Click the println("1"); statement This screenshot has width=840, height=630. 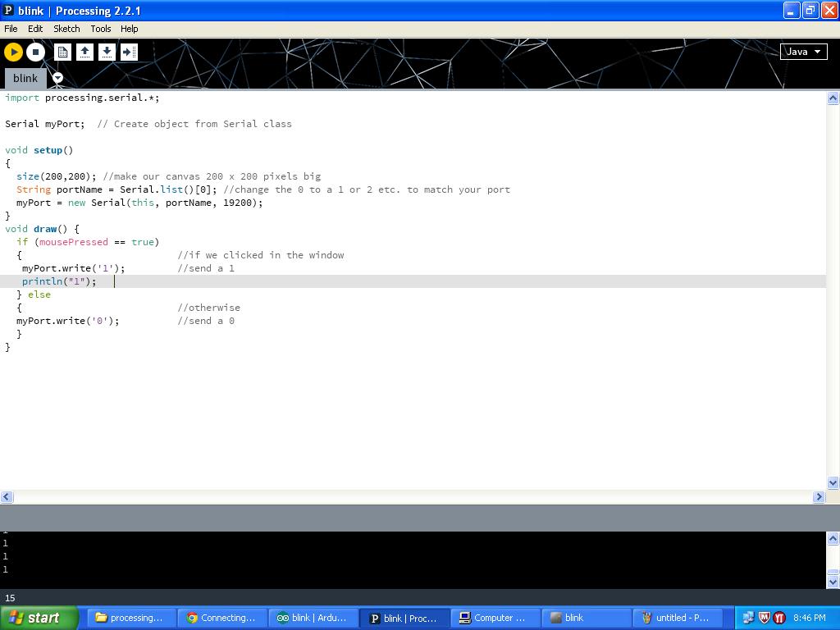59,281
